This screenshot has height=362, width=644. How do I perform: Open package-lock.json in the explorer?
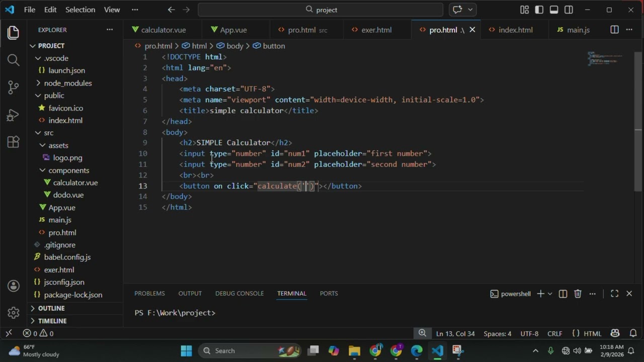tap(73, 295)
